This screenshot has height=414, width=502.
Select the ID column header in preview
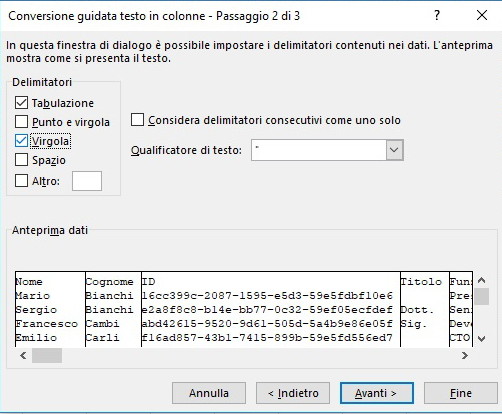click(149, 282)
